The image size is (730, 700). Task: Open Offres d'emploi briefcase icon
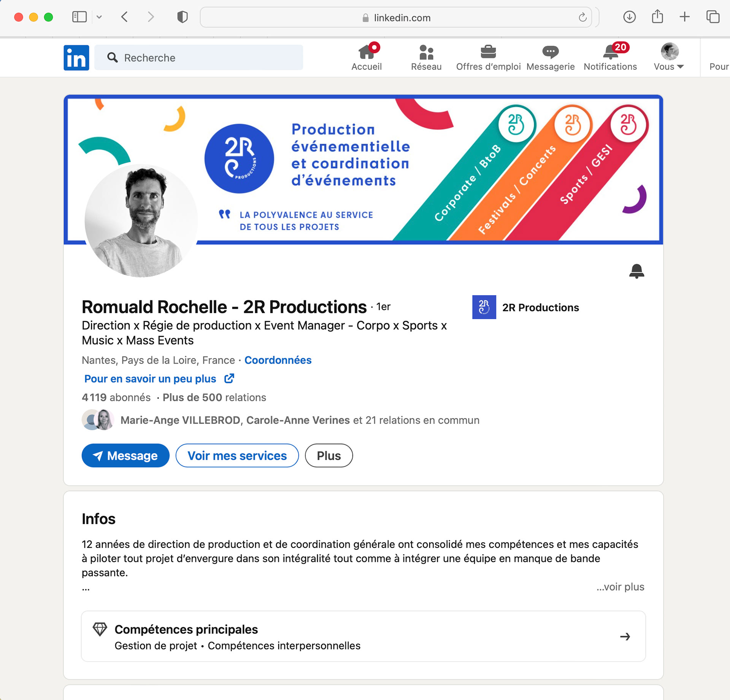tap(488, 52)
